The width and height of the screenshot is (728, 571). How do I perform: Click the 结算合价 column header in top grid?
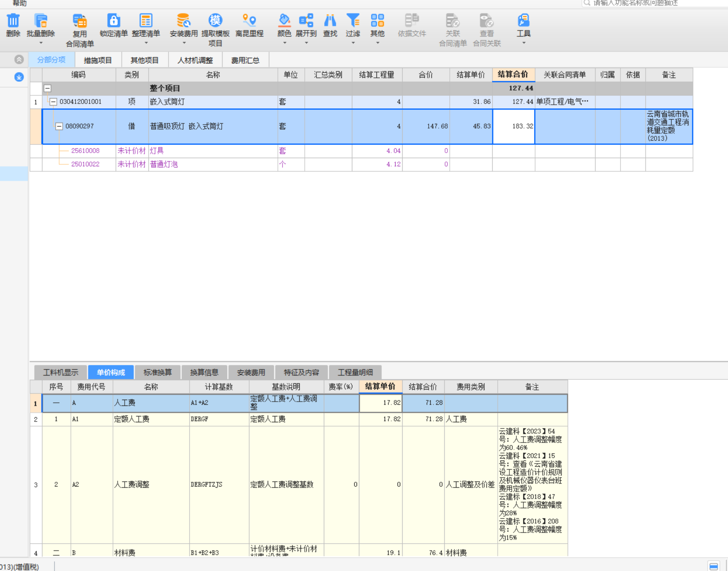pyautogui.click(x=514, y=75)
